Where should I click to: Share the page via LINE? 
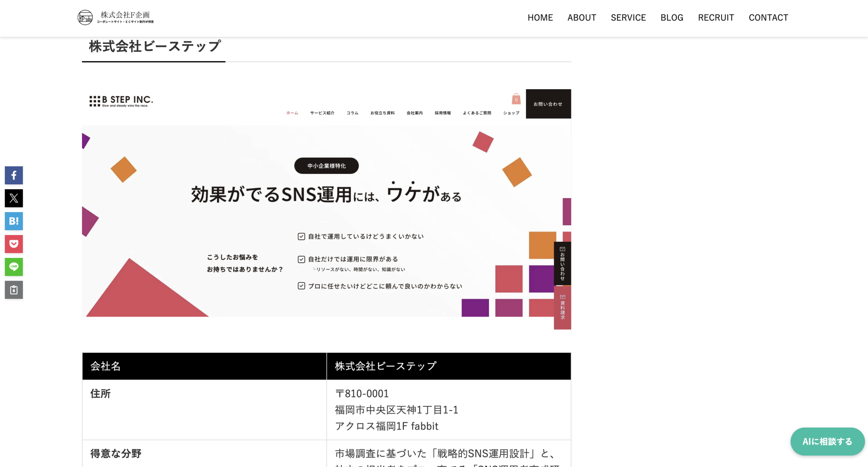[14, 267]
